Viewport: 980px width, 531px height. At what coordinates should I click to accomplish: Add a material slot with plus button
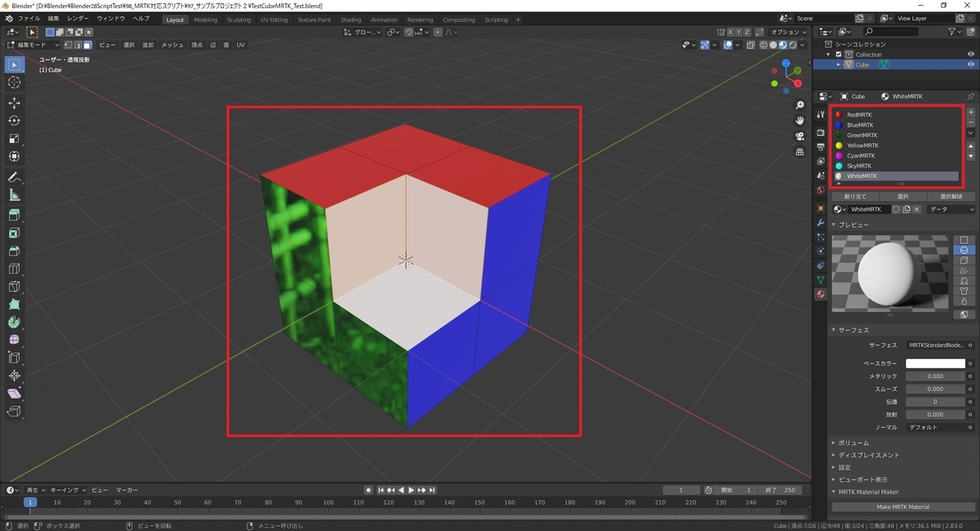point(970,112)
